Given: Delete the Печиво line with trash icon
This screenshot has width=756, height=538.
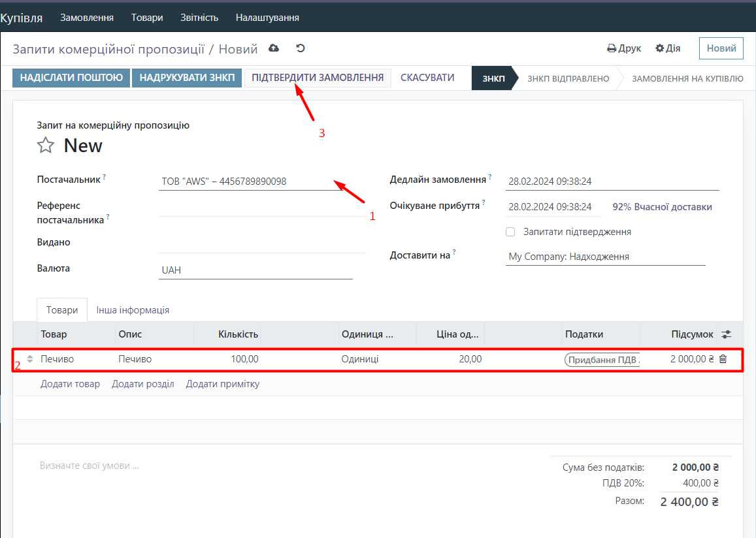Looking at the screenshot, I should [x=723, y=359].
